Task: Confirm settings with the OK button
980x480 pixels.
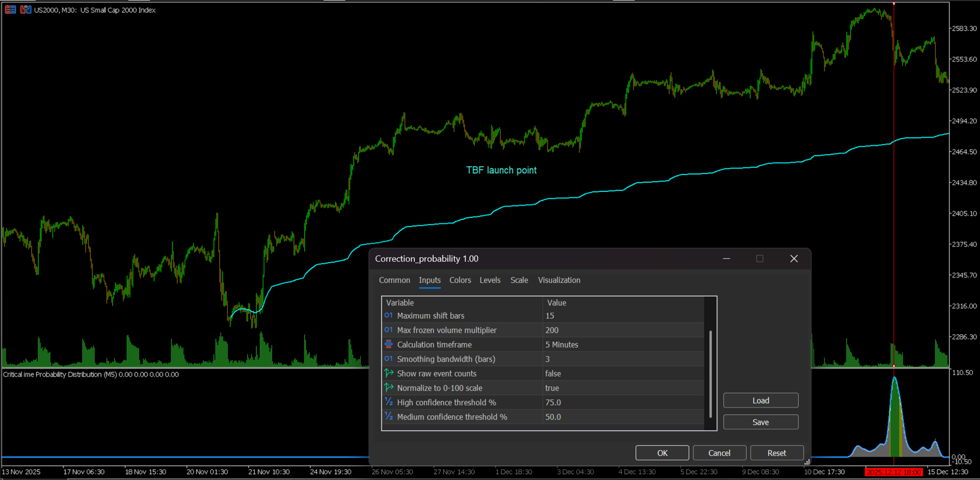Action: point(662,453)
